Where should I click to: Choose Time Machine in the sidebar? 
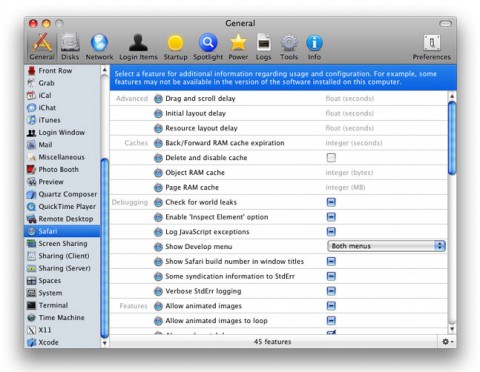pos(61,317)
